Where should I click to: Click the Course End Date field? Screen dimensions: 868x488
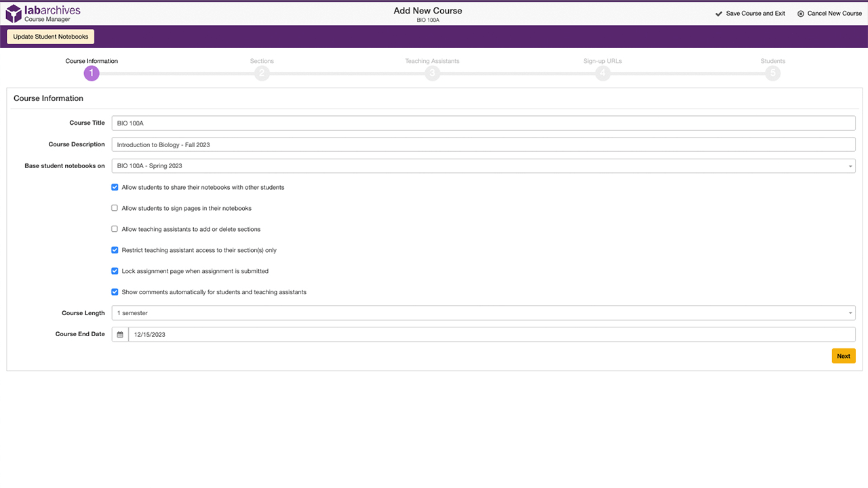coord(492,334)
